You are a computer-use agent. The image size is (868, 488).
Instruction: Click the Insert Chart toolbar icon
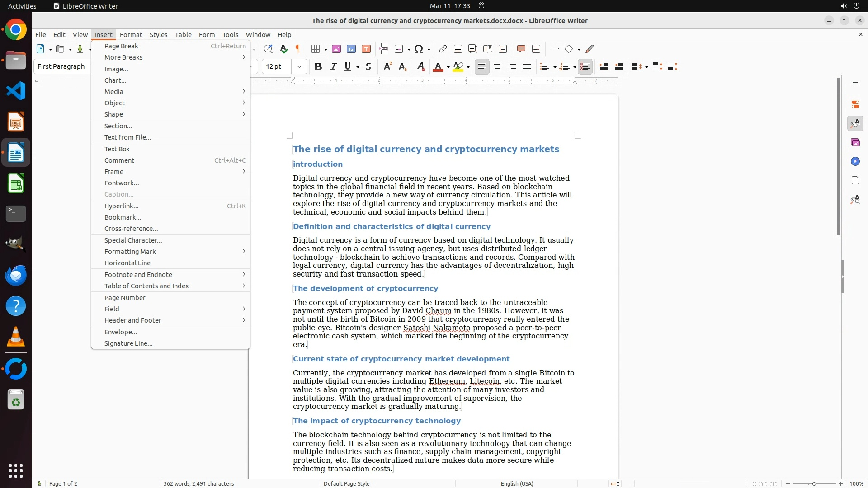351,49
